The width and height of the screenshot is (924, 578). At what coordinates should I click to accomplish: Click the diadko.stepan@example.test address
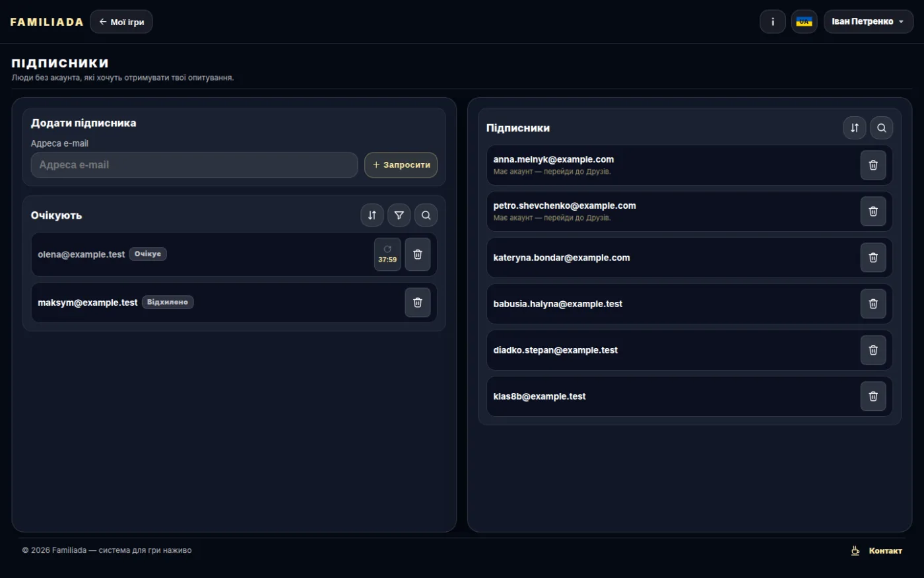(x=555, y=350)
